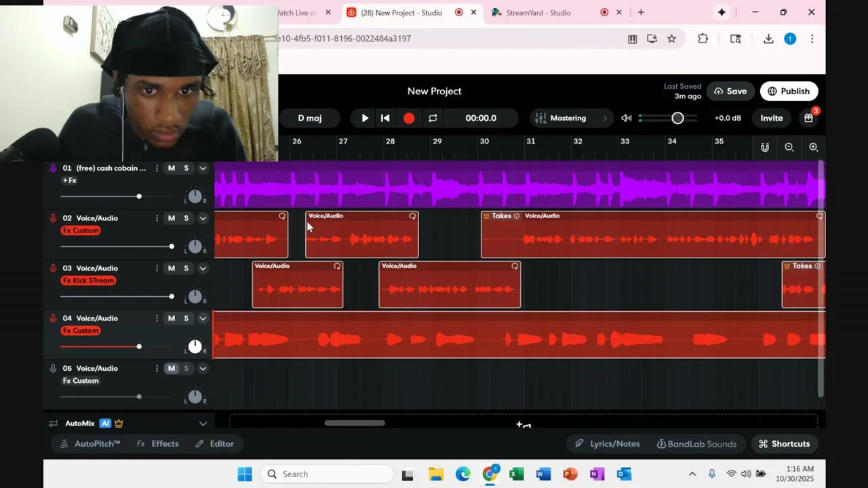This screenshot has height=488, width=868.
Task: Open Chrome extensions puzzle icon
Action: [x=703, y=39]
